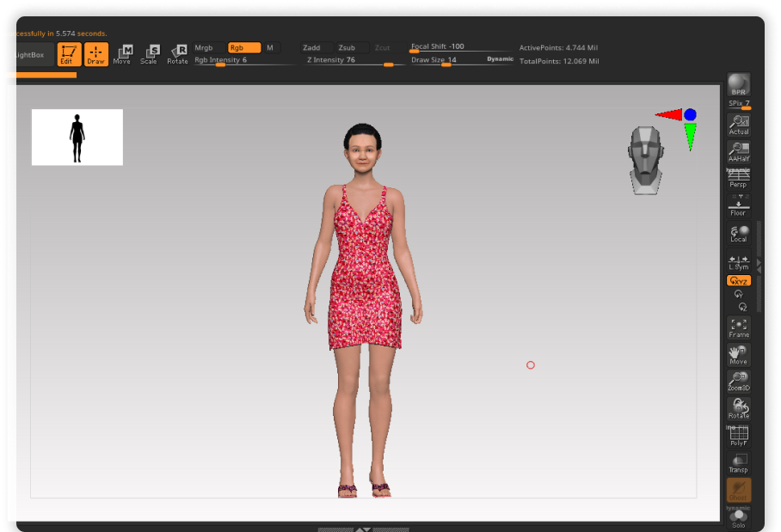Screen dimensions: 781x532
Task: Open the LightBox browser
Action: coord(29,55)
